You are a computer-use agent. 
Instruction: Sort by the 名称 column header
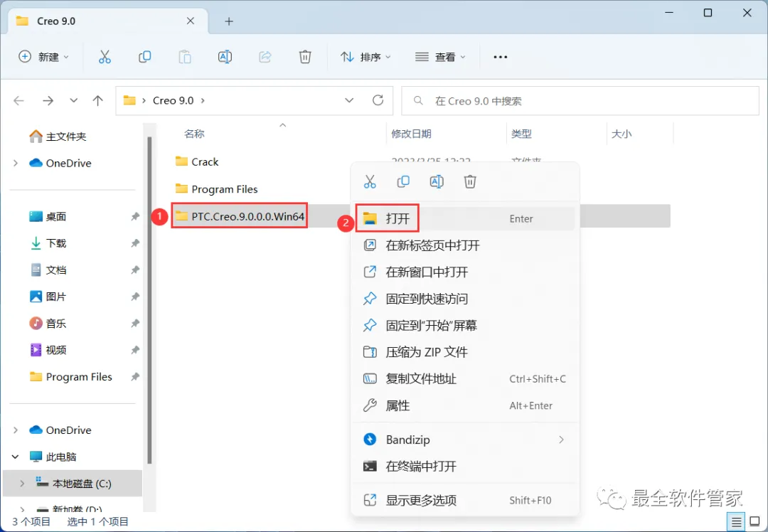click(194, 134)
